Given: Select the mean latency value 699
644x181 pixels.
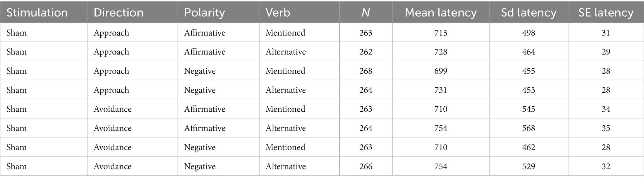Looking at the screenshot, I should point(441,71).
